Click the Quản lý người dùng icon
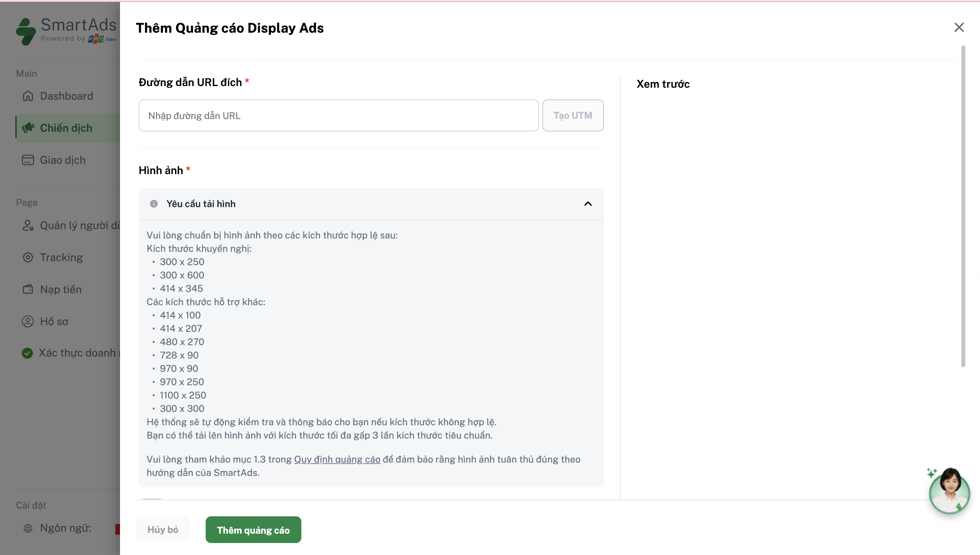 pyautogui.click(x=28, y=226)
